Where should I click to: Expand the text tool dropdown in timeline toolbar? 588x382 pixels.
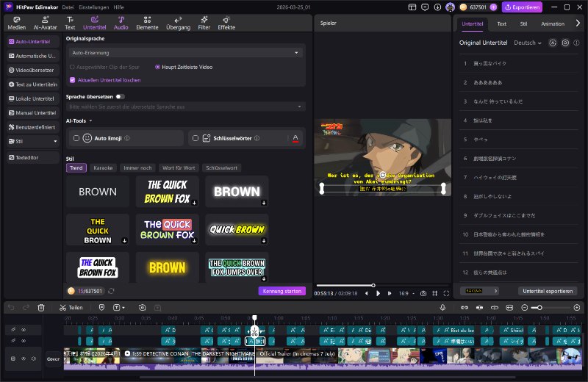point(123,307)
